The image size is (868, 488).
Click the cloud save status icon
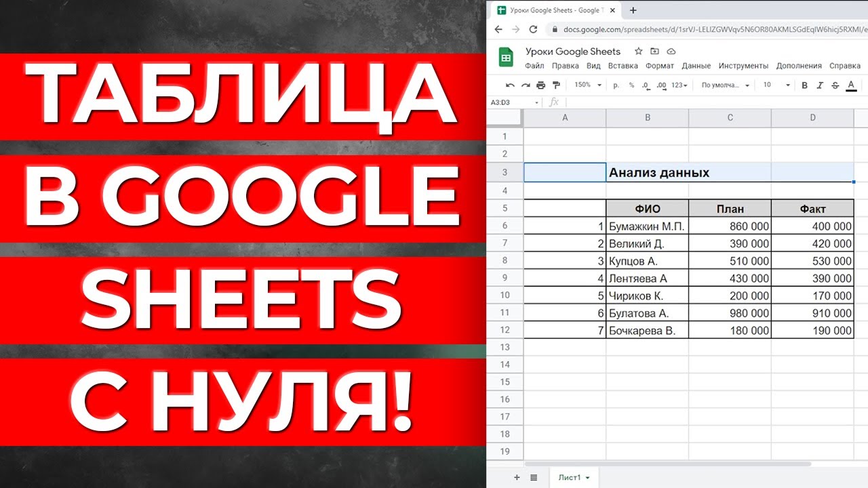tap(671, 52)
